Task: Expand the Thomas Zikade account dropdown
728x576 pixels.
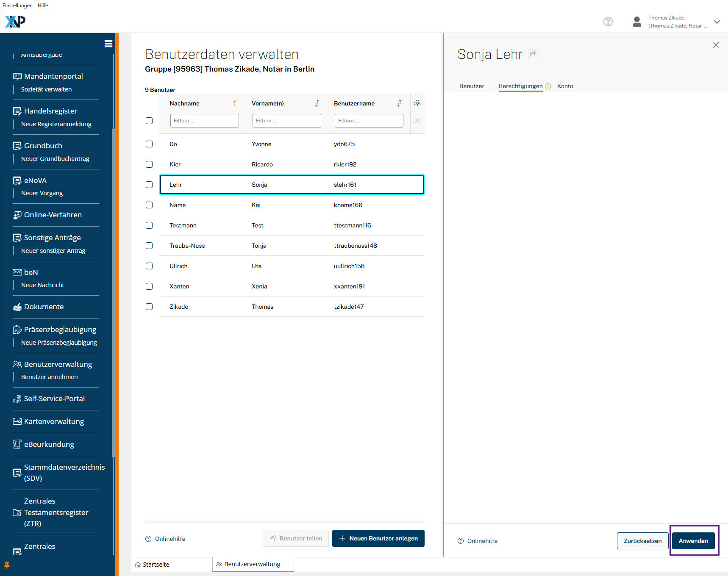Action: tap(717, 22)
